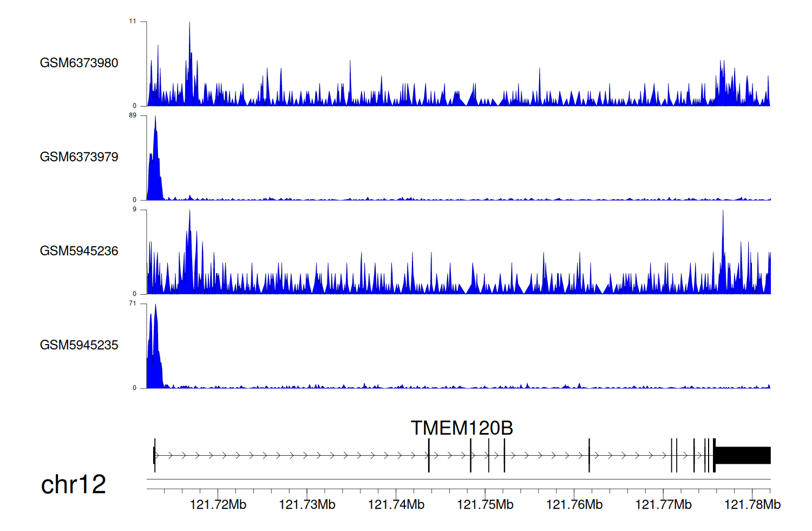
Task: Click the 121.78Mb axis label
Action: [752, 504]
